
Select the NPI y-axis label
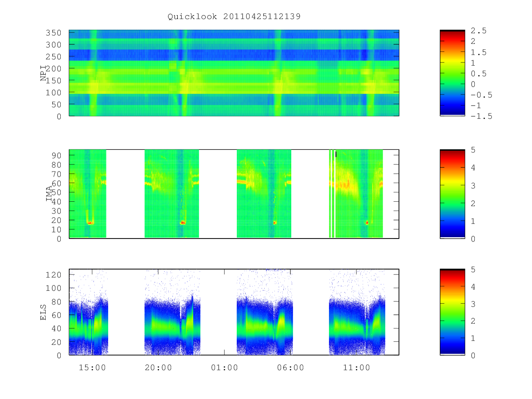(44, 73)
